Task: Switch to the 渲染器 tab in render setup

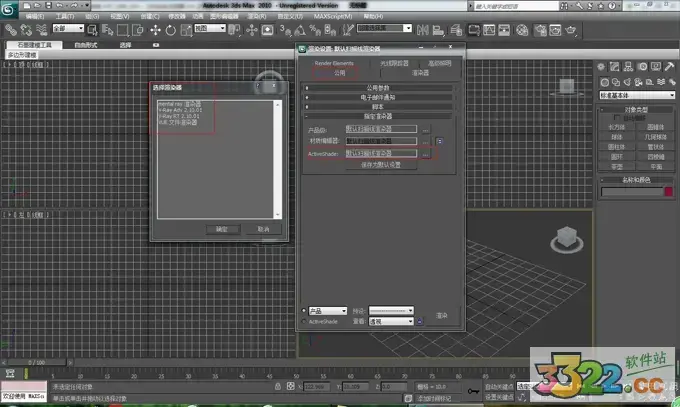Action: tap(420, 73)
